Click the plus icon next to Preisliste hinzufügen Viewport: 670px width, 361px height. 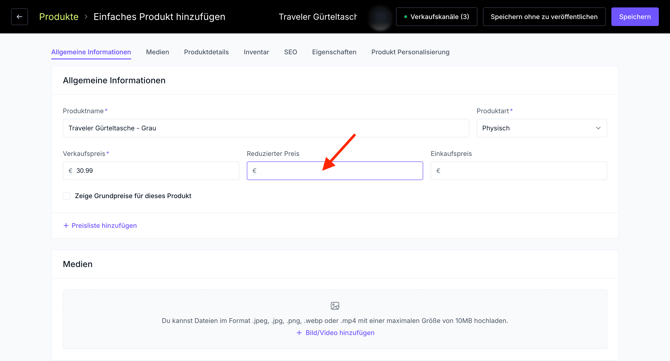tap(66, 226)
